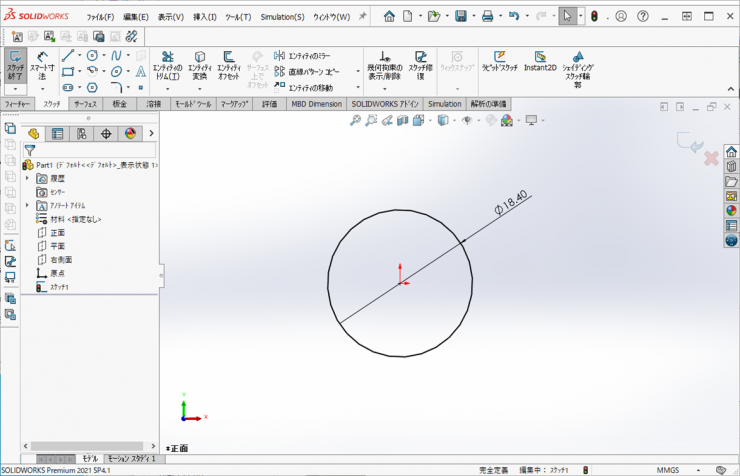Screen dimensions: 740x476
Task: Cancel the sketch with the red X
Action: [711, 158]
